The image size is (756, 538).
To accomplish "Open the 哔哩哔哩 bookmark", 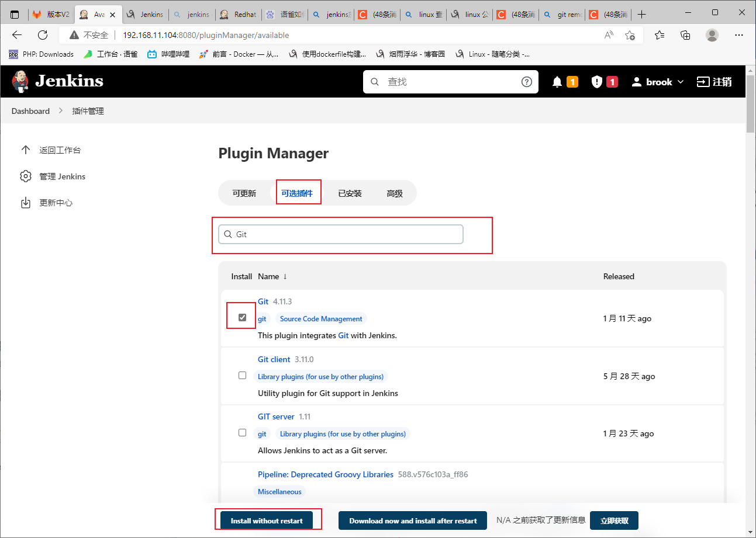I will (168, 54).
